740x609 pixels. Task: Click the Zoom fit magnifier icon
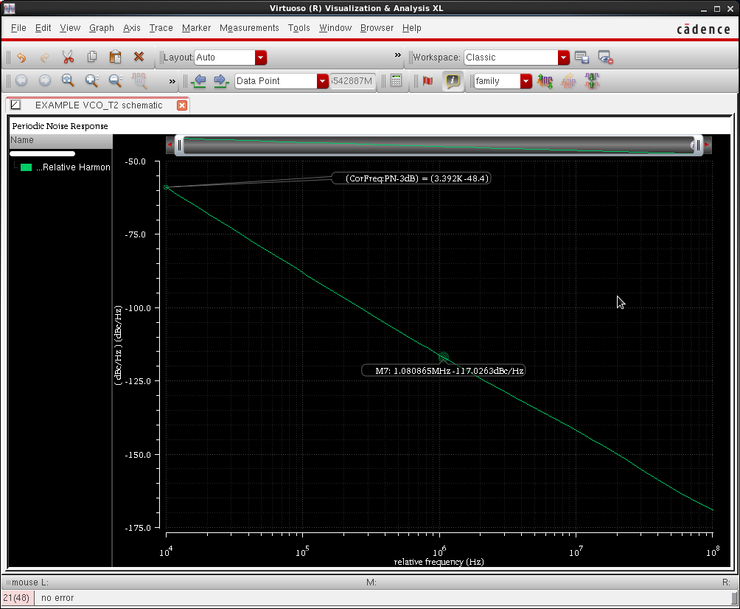(x=68, y=81)
